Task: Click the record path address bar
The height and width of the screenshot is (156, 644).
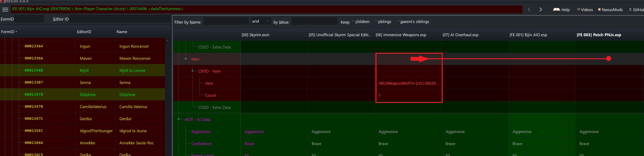Action: point(266,9)
